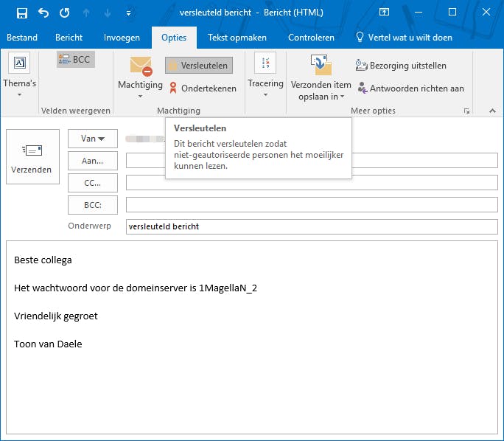Minimize the message window
The height and width of the screenshot is (441, 504).
click(x=419, y=13)
